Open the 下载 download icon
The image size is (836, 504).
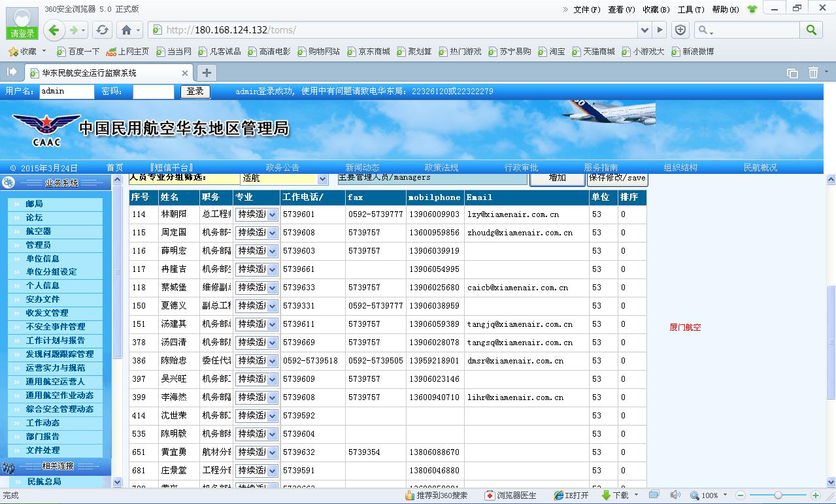[x=615, y=496]
